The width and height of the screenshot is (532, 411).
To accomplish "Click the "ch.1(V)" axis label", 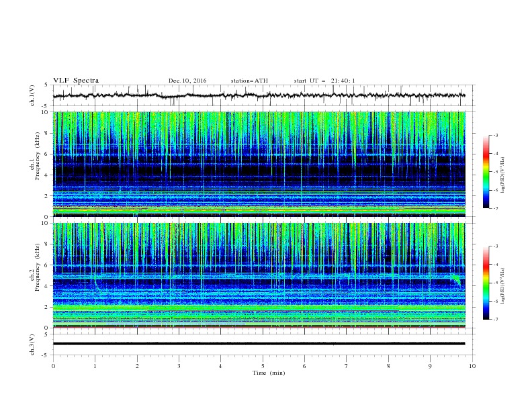I will [32, 95].
